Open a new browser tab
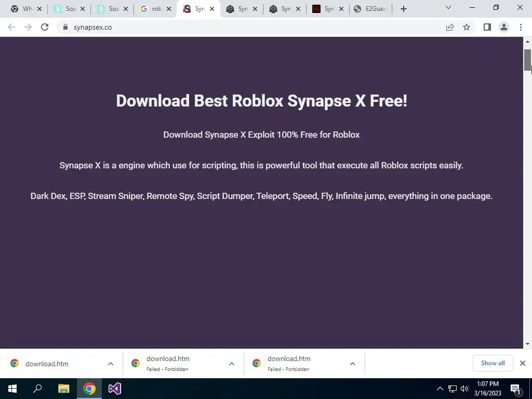This screenshot has width=532, height=399. click(x=403, y=9)
